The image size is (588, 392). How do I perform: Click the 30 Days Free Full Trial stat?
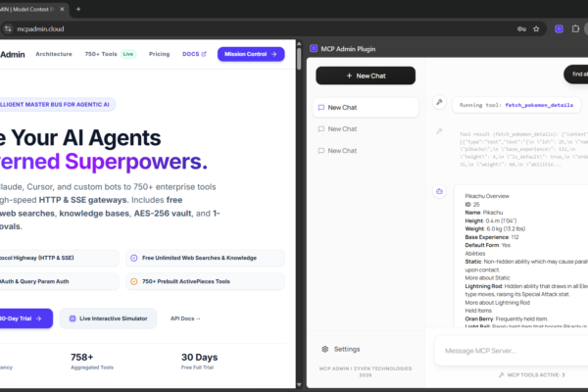200,362
